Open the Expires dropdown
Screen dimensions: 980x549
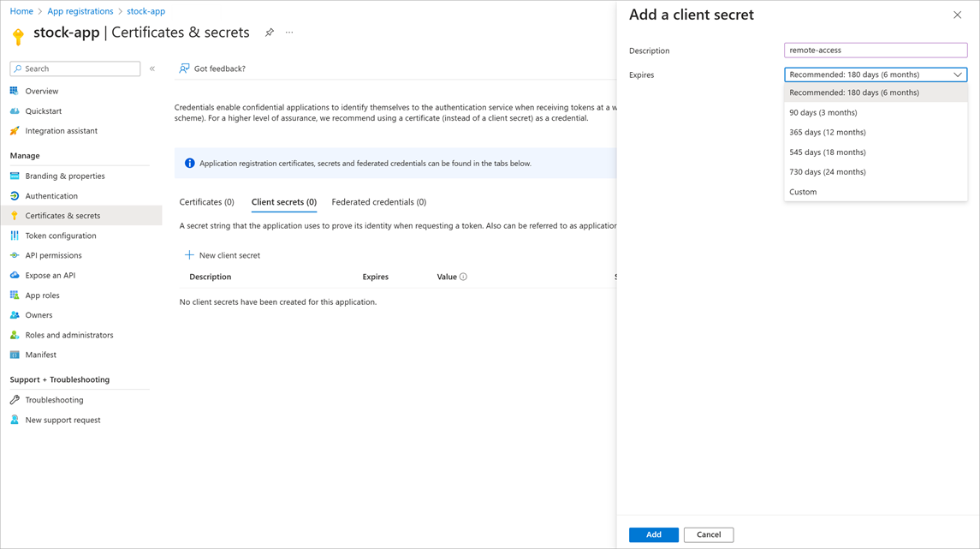(x=876, y=75)
